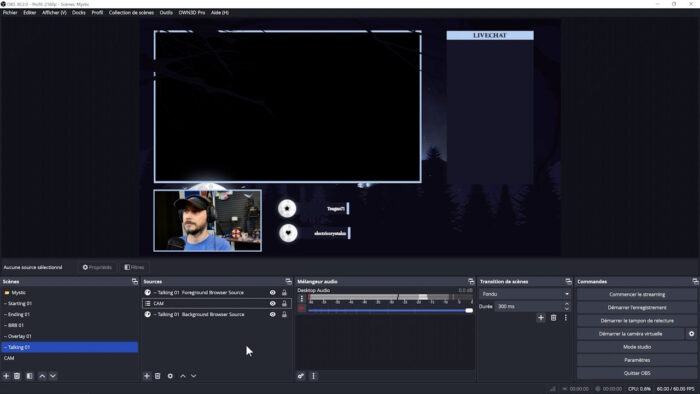Open scene filters icon in Scènes toolbar
Viewport: 700px width, 394px height.
(29, 376)
